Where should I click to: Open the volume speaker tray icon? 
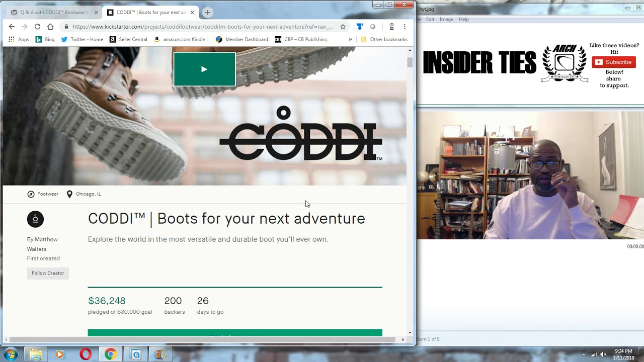[604, 354]
